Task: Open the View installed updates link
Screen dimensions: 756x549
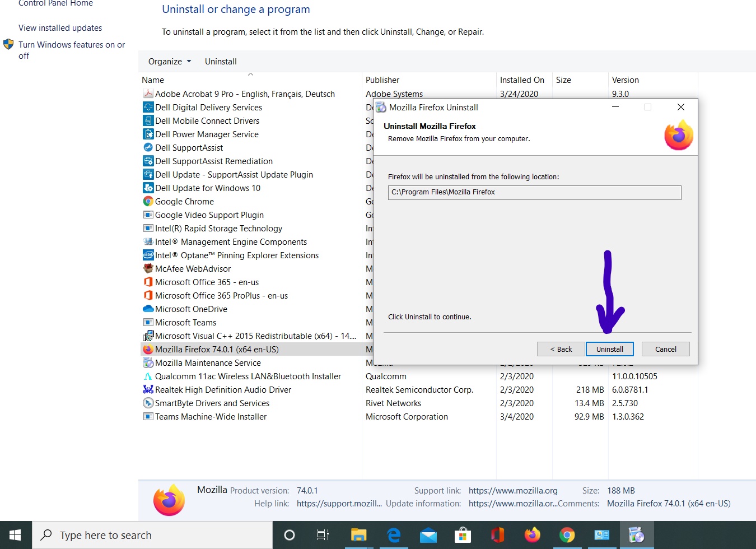Action: [x=60, y=28]
